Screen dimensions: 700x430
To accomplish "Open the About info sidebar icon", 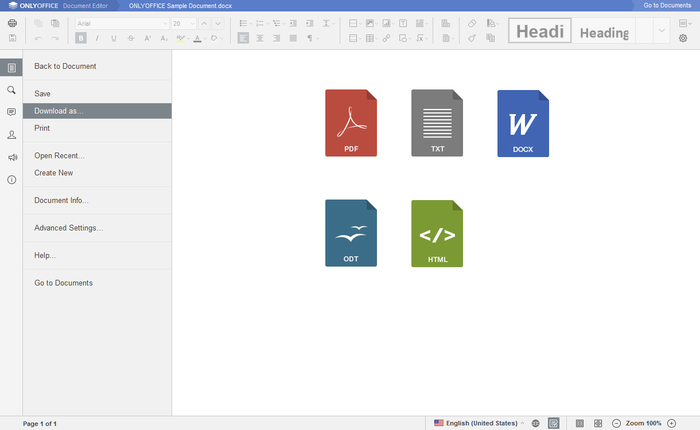I will pyautogui.click(x=12, y=180).
